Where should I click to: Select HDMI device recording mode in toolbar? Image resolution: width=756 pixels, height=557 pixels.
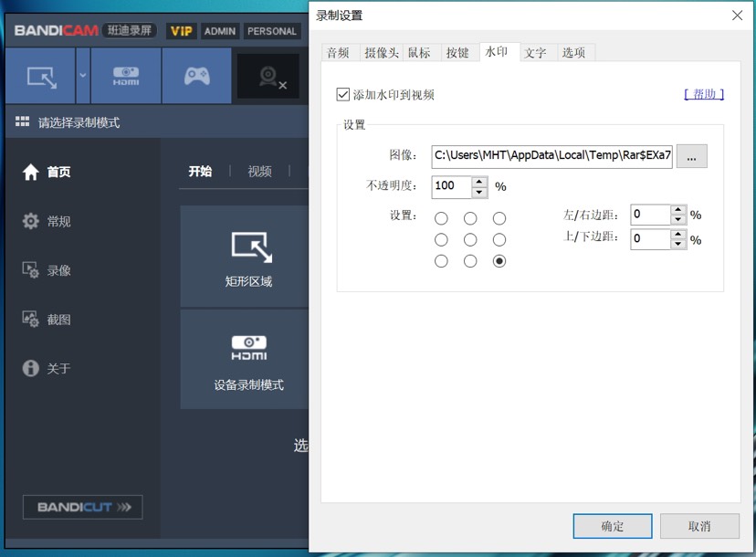[x=126, y=76]
